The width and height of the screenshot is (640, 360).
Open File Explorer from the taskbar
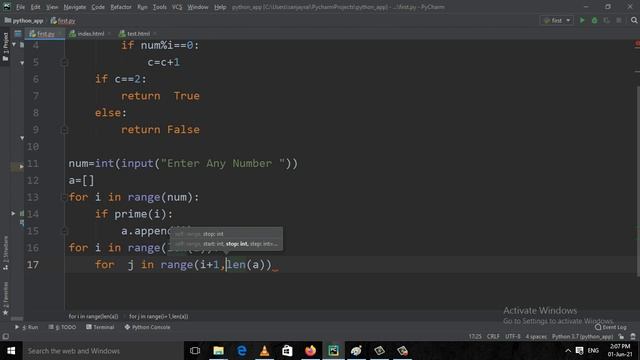(218, 351)
